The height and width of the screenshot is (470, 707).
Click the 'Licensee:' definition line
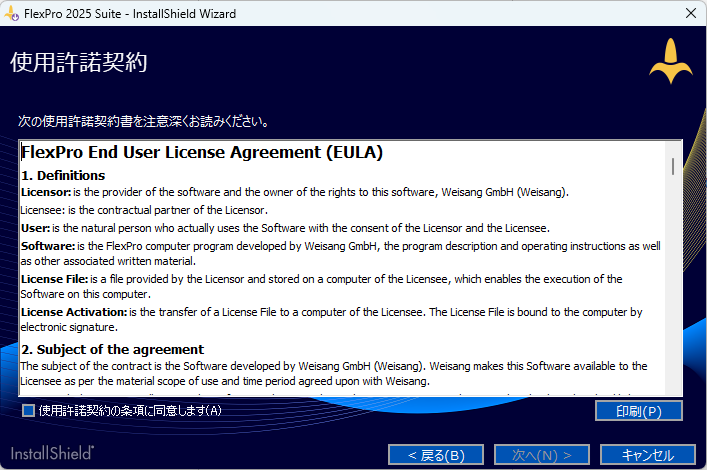pyautogui.click(x=144, y=210)
